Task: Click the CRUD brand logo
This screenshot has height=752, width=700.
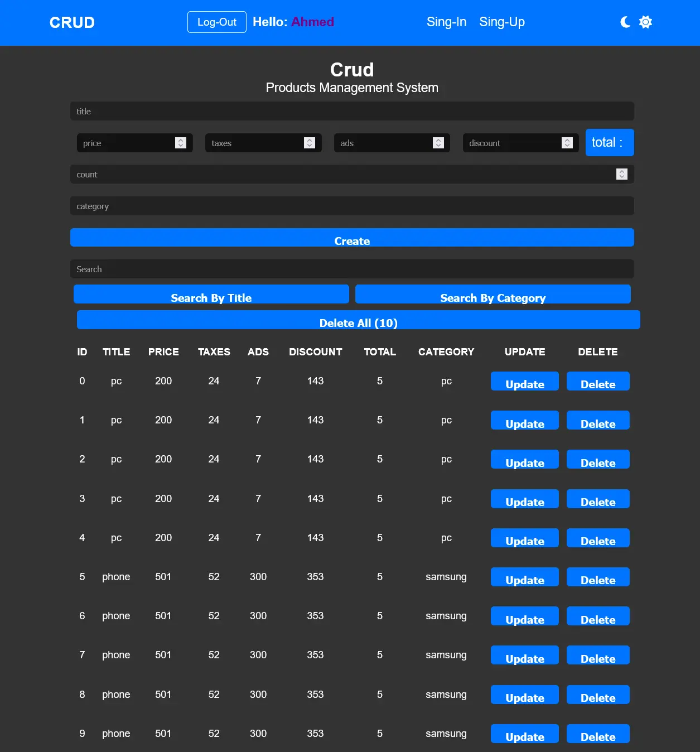Action: click(72, 22)
